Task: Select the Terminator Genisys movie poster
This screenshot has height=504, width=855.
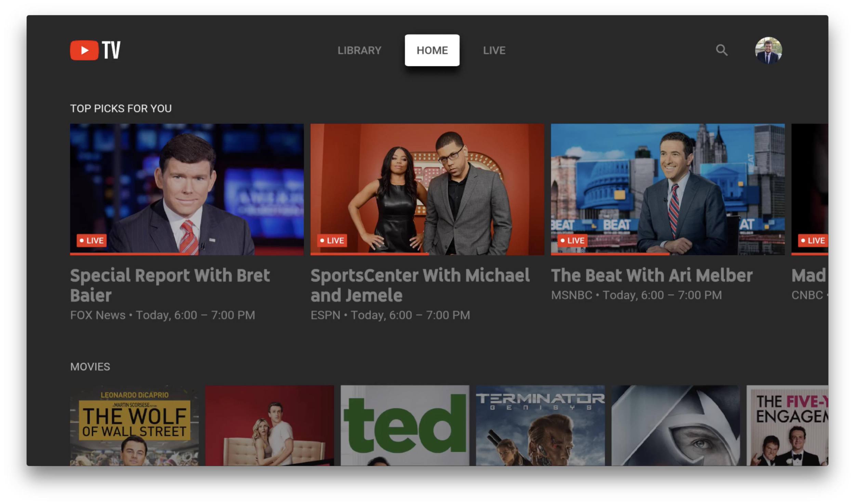Action: 540,425
